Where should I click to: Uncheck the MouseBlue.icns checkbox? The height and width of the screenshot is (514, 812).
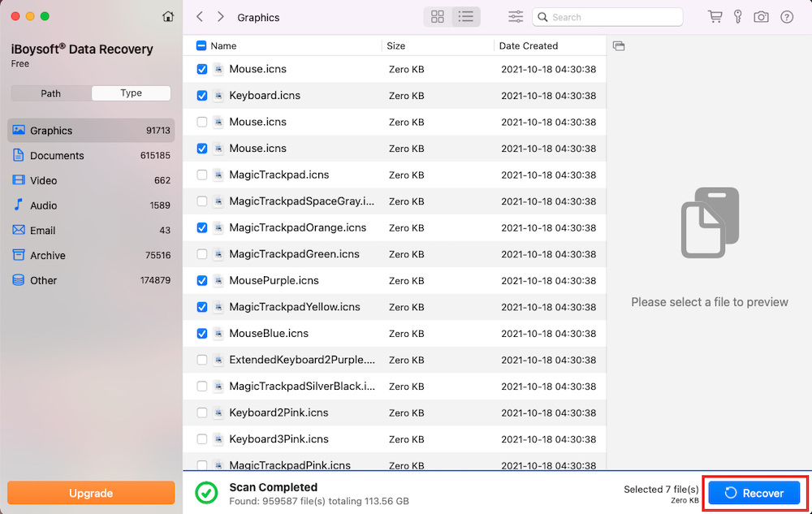pyautogui.click(x=202, y=334)
